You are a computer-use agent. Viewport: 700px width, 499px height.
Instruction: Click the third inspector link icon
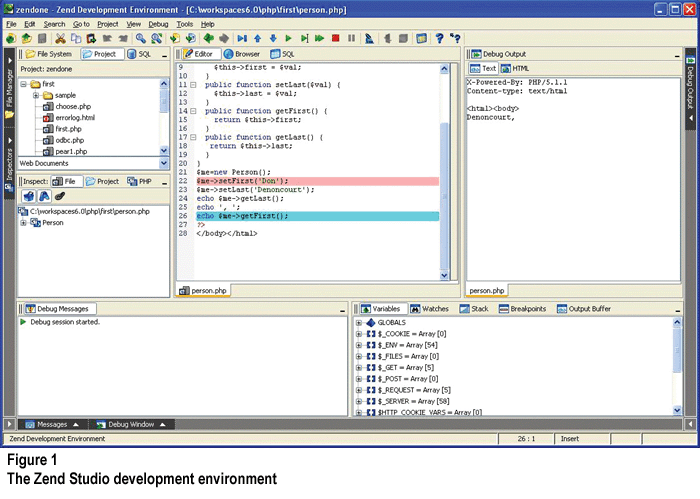tap(60, 196)
